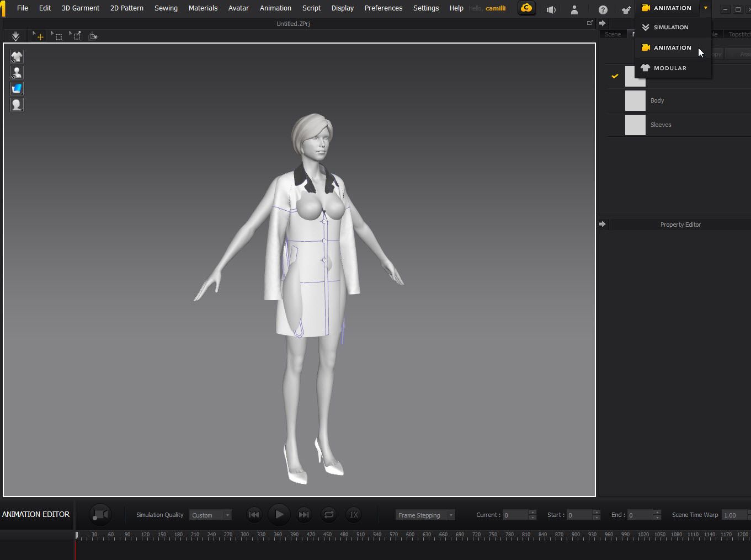Open the Frame Stepping dropdown
The image size is (751, 560).
(424, 514)
